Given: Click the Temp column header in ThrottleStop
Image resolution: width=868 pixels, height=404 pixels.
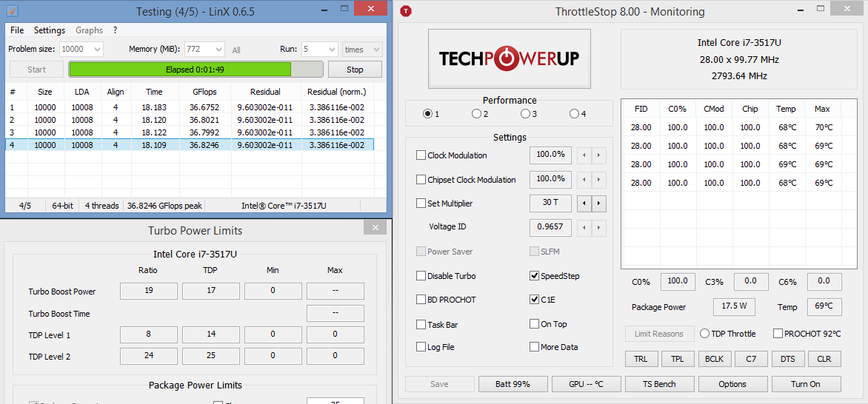Looking at the screenshot, I should [x=786, y=109].
